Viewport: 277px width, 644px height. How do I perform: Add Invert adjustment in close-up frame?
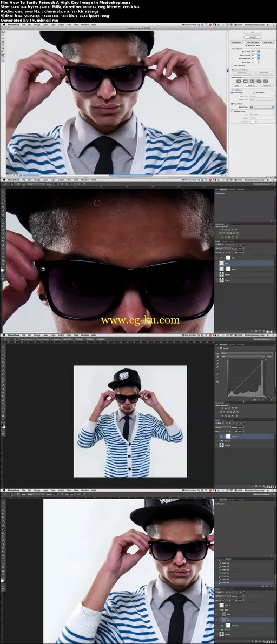pyautogui.click(x=222, y=237)
